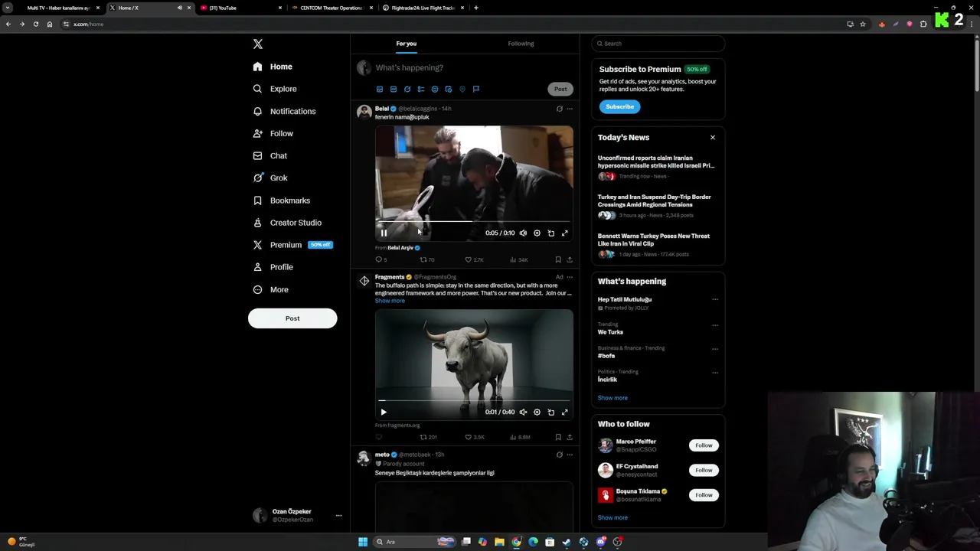Switch to the YouTube browser tab

(x=240, y=8)
